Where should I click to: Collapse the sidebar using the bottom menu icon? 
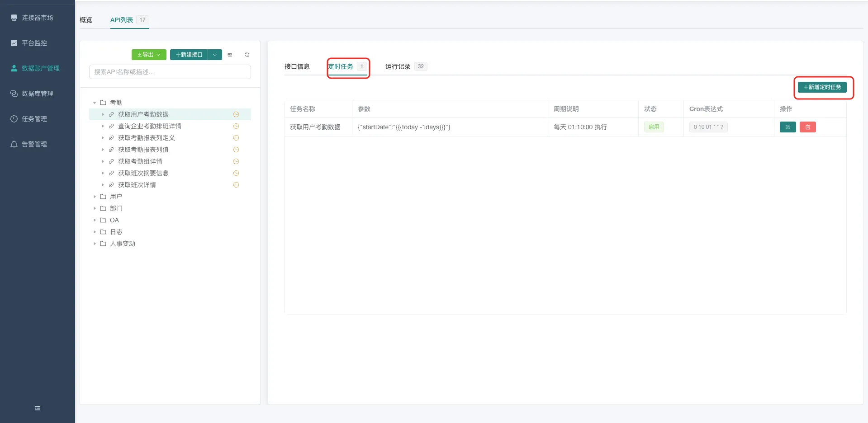pyautogui.click(x=38, y=408)
